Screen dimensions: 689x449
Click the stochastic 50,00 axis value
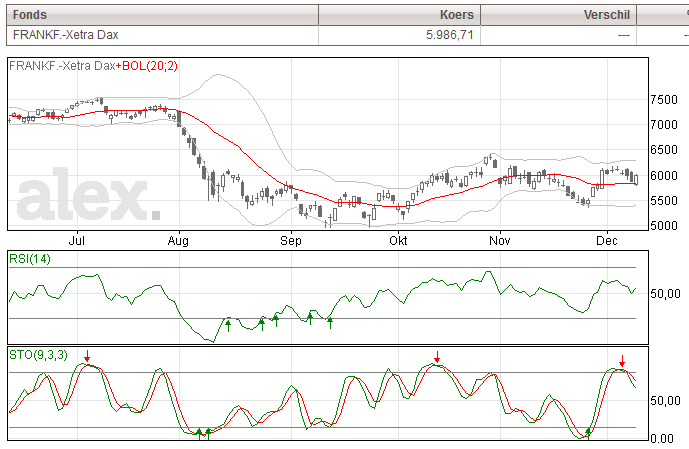(665, 401)
